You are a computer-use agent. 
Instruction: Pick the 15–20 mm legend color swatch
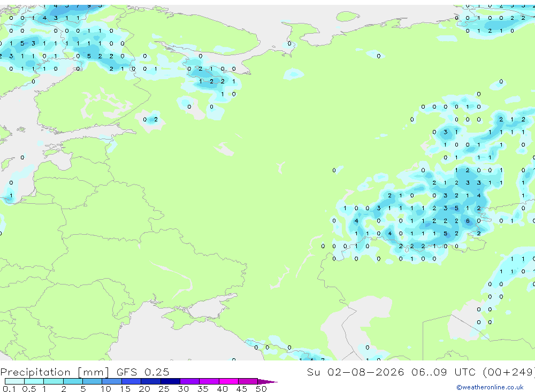pos(132,381)
